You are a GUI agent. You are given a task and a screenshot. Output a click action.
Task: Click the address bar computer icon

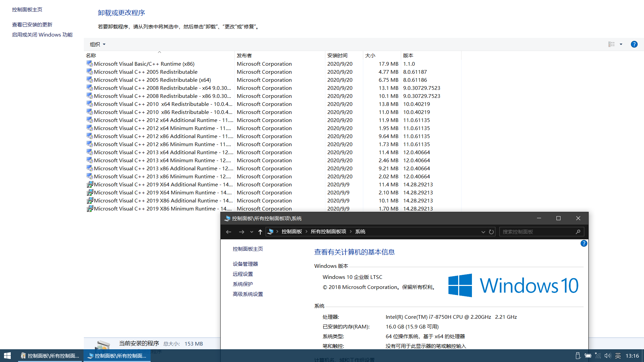click(x=271, y=232)
